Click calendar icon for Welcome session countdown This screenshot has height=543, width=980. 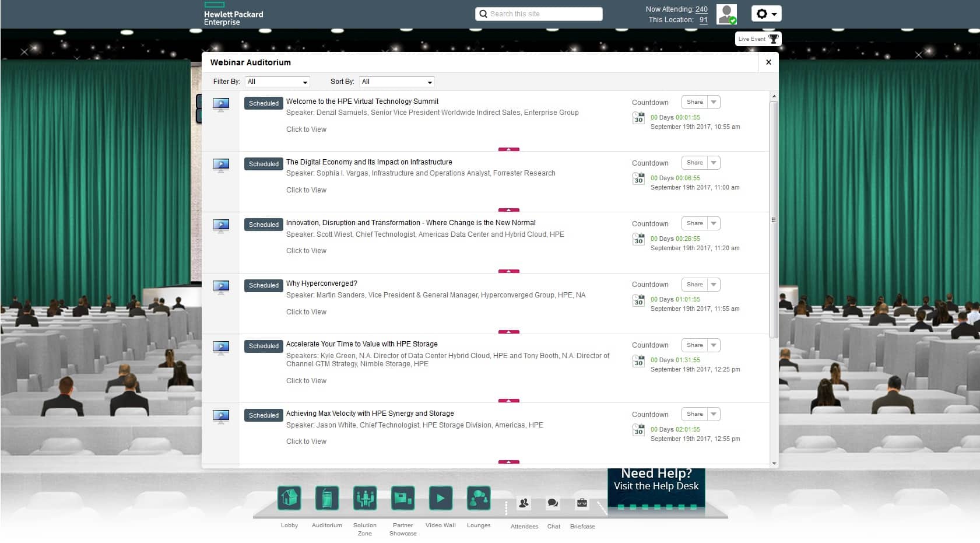[x=638, y=118]
